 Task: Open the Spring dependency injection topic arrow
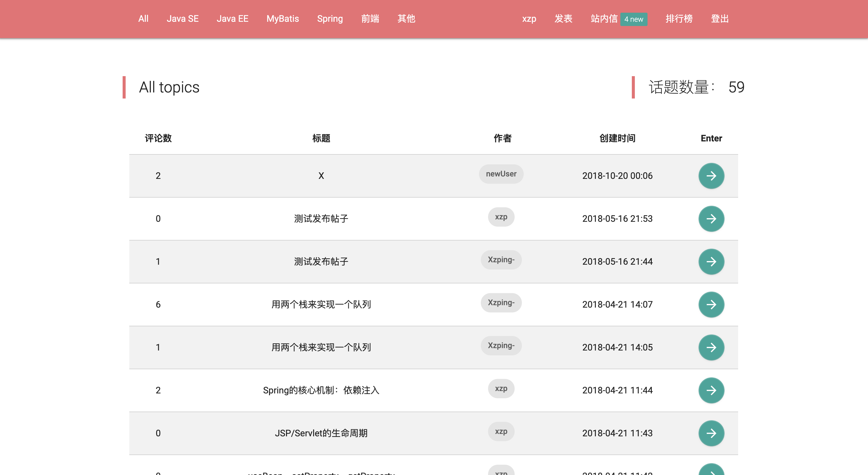coord(711,390)
